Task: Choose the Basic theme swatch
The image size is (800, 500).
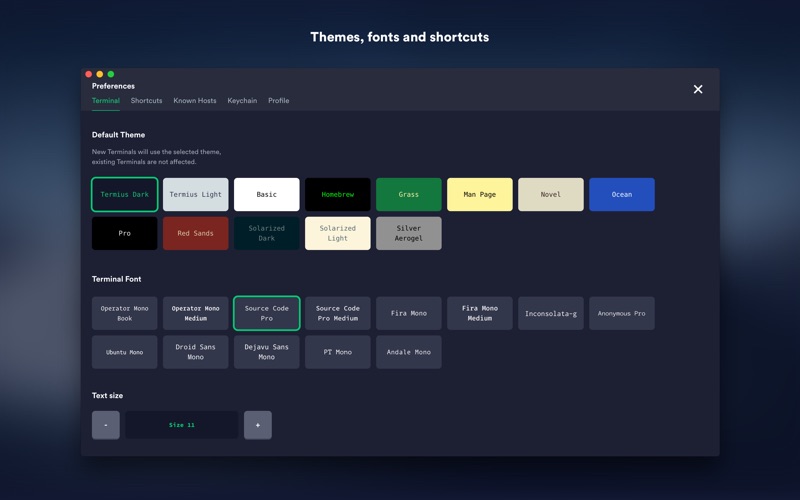Action: tap(266, 194)
